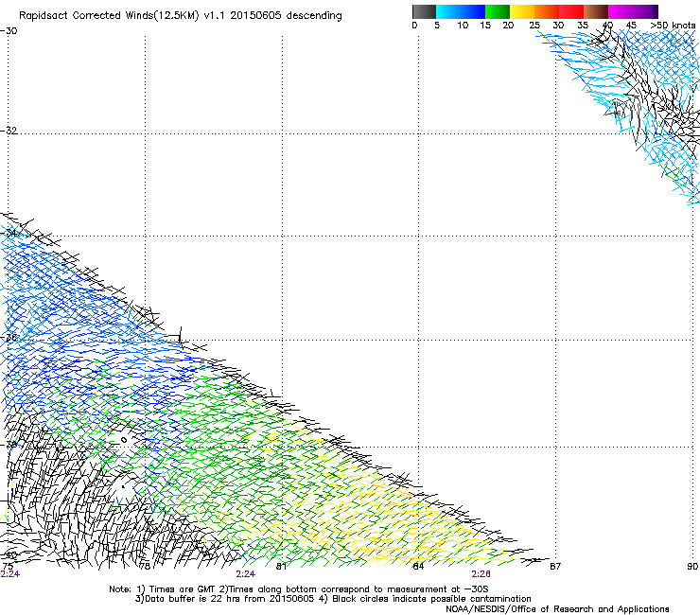The height and width of the screenshot is (615, 700).
Task: Click the '90' longitude label
Action: 692,567
